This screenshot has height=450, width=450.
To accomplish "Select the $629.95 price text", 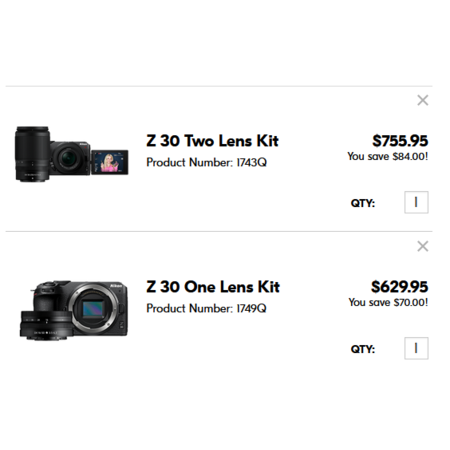I will 400,287.
